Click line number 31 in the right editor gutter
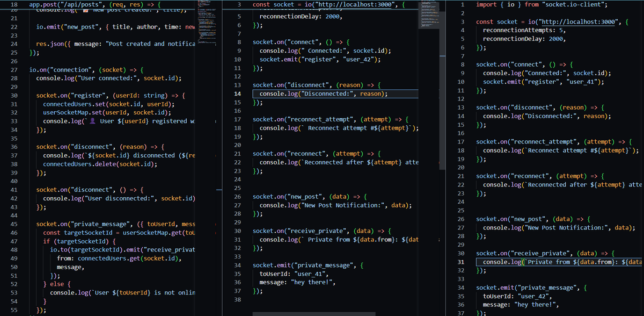Viewport: 644px width, 316px height. [460, 262]
